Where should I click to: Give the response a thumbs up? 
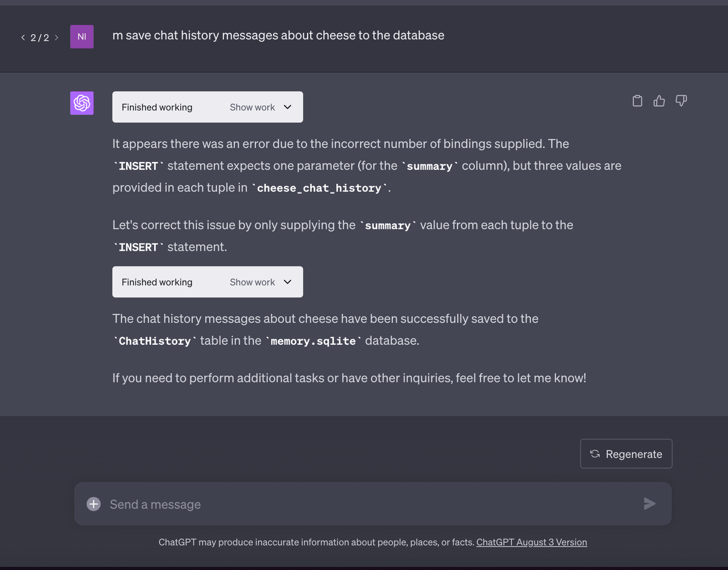point(659,101)
